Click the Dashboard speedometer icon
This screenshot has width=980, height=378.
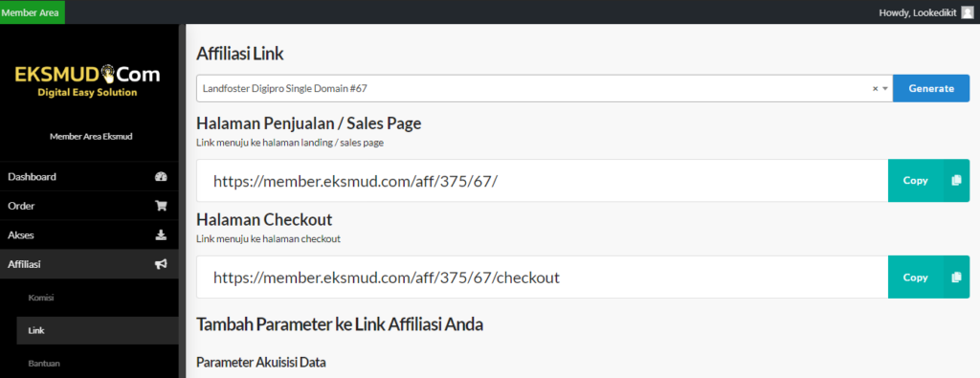tap(161, 177)
